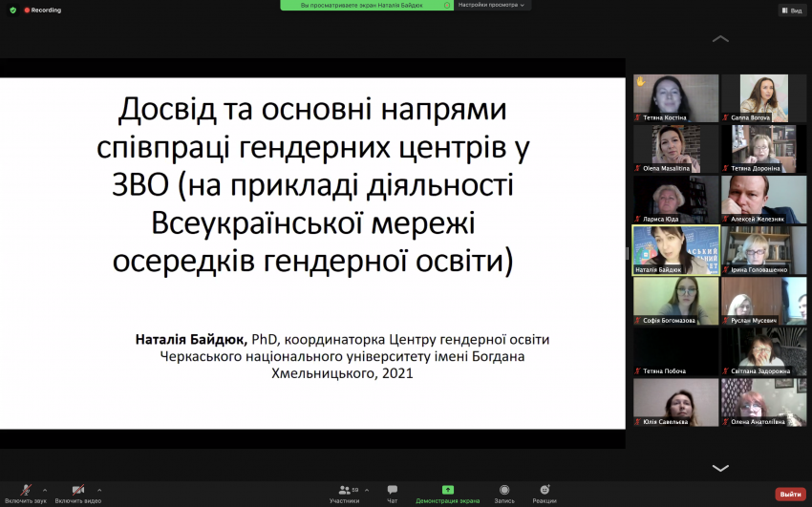Image resolution: width=812 pixels, height=507 pixels.
Task: Open the Вид layout view button
Action: (792, 11)
